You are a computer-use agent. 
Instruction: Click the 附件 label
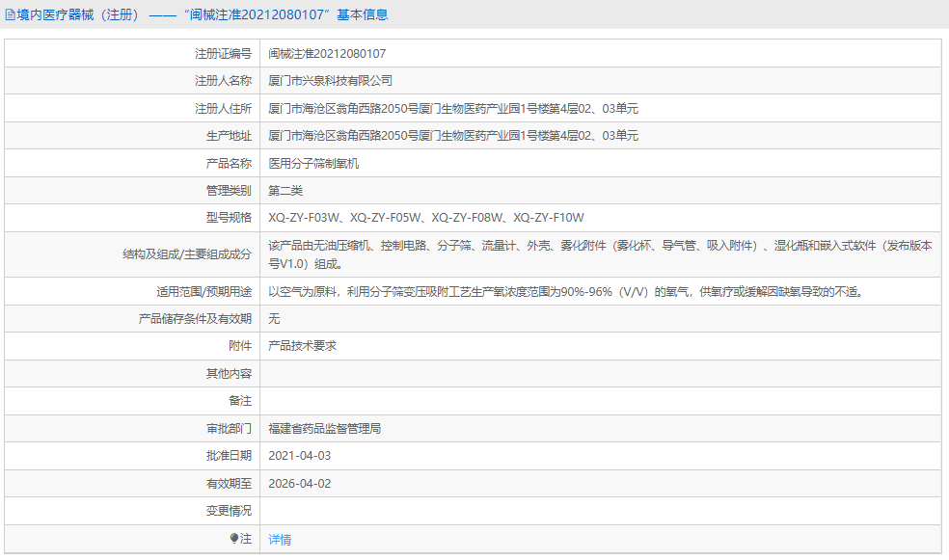(x=240, y=346)
